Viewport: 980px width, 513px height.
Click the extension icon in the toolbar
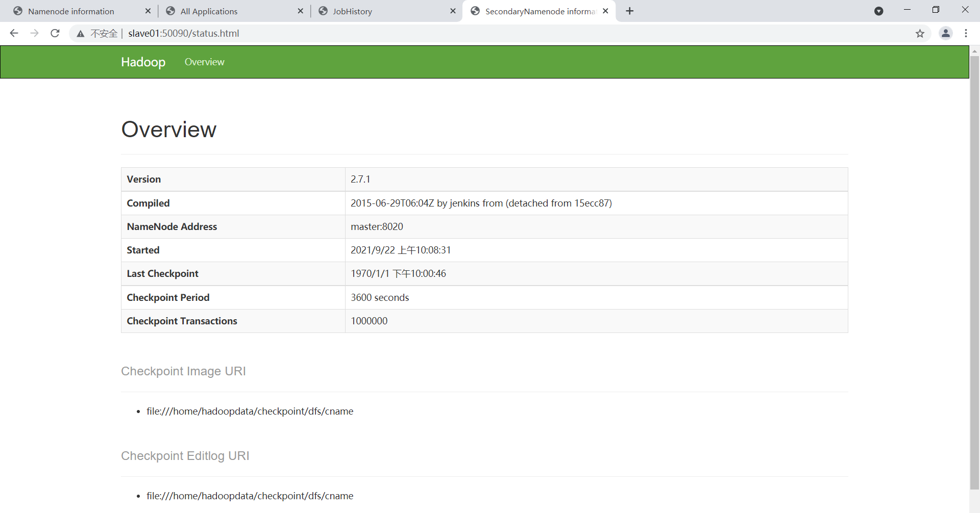click(879, 11)
